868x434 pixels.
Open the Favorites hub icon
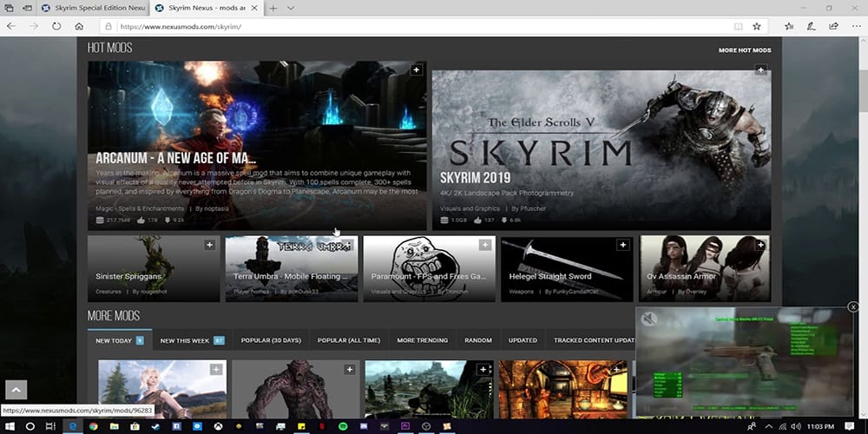[x=789, y=26]
